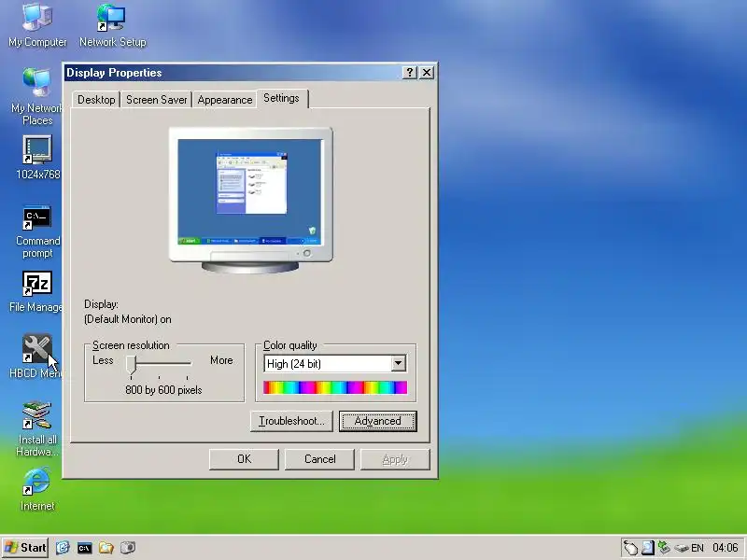
Task: Click the taskbar clock showing 04:06
Action: [725, 548]
